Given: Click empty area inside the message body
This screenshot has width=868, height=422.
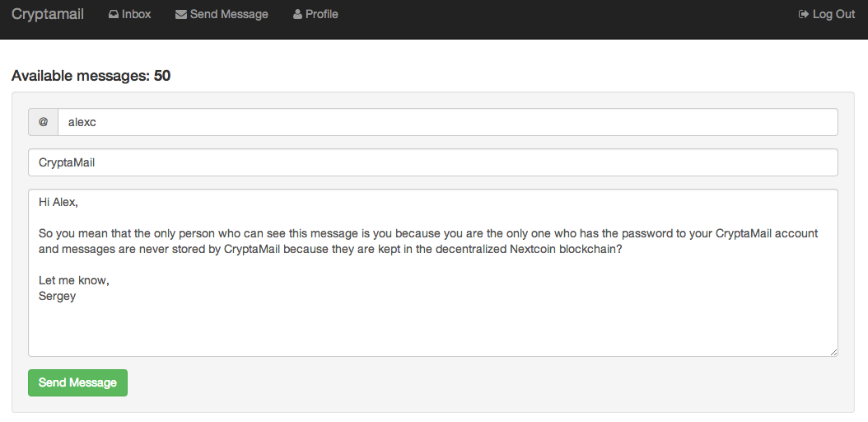Looking at the screenshot, I should pyautogui.click(x=433, y=328).
